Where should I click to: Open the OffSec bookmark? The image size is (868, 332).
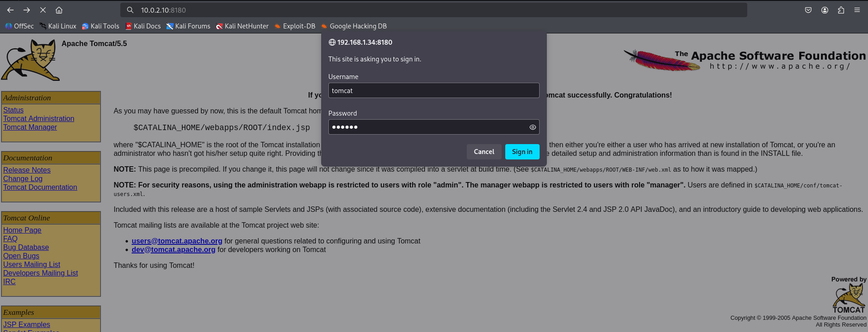coord(19,26)
